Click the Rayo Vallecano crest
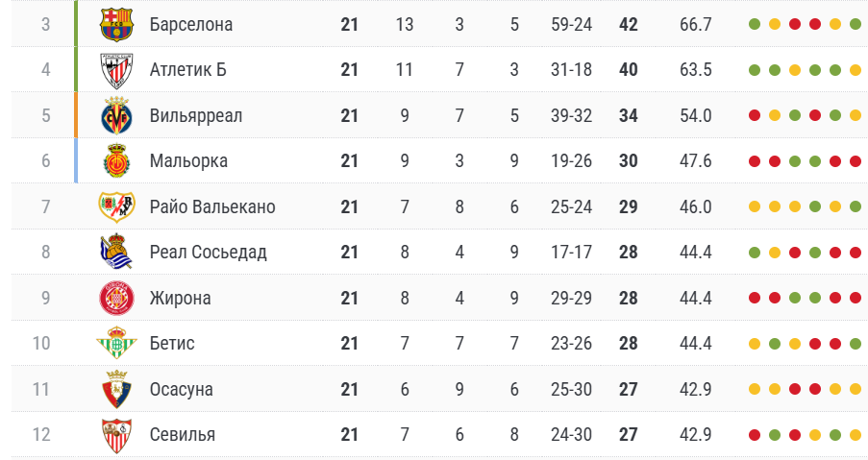This screenshot has width=868, height=460. tap(116, 206)
